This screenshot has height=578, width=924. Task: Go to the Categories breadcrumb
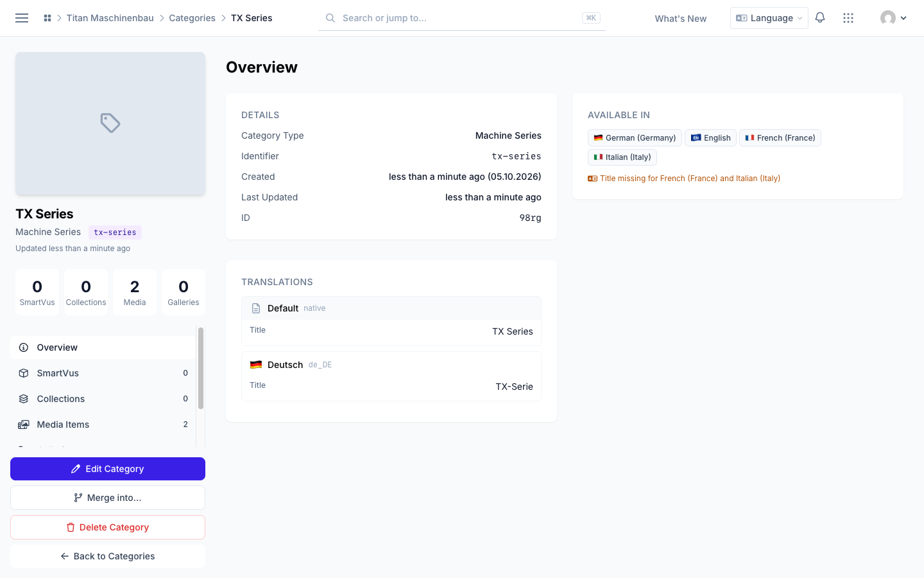[192, 18]
